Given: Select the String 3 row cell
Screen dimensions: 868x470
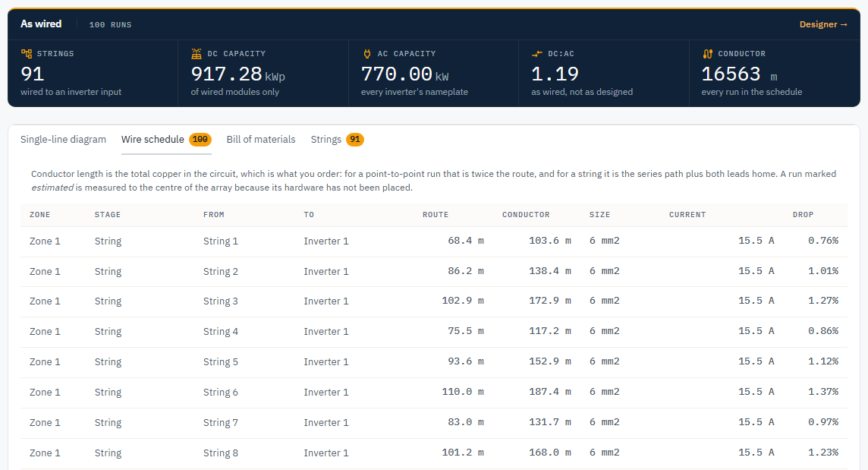Looking at the screenshot, I should [x=220, y=301].
